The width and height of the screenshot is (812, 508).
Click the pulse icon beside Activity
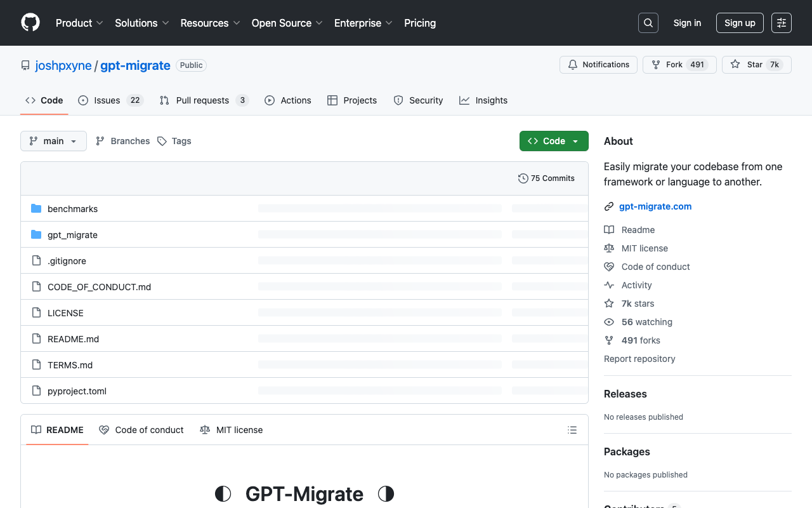pyautogui.click(x=609, y=285)
